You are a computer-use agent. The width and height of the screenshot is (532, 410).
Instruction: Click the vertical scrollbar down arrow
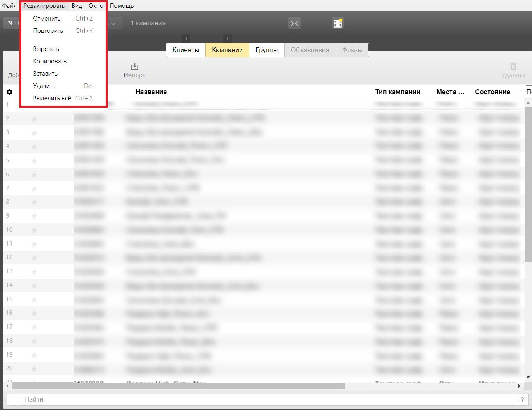[x=528, y=377]
